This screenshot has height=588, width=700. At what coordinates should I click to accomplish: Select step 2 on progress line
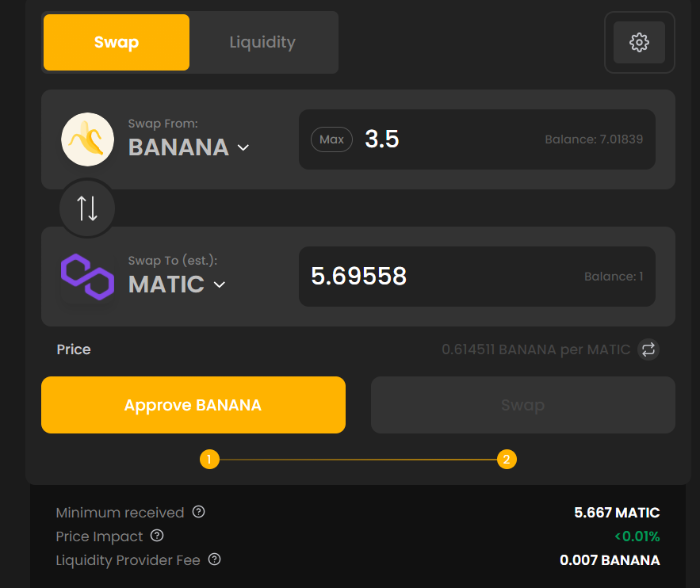[507, 459]
